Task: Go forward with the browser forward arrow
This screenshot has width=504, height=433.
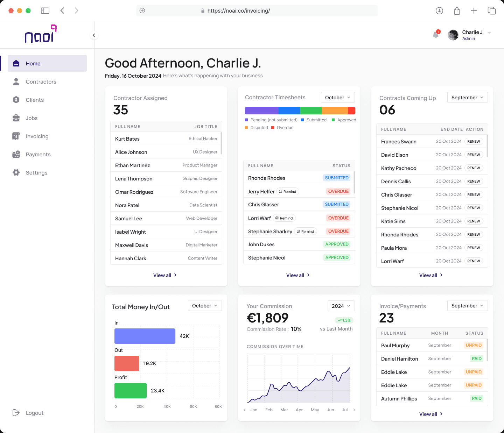Action: coord(76,10)
